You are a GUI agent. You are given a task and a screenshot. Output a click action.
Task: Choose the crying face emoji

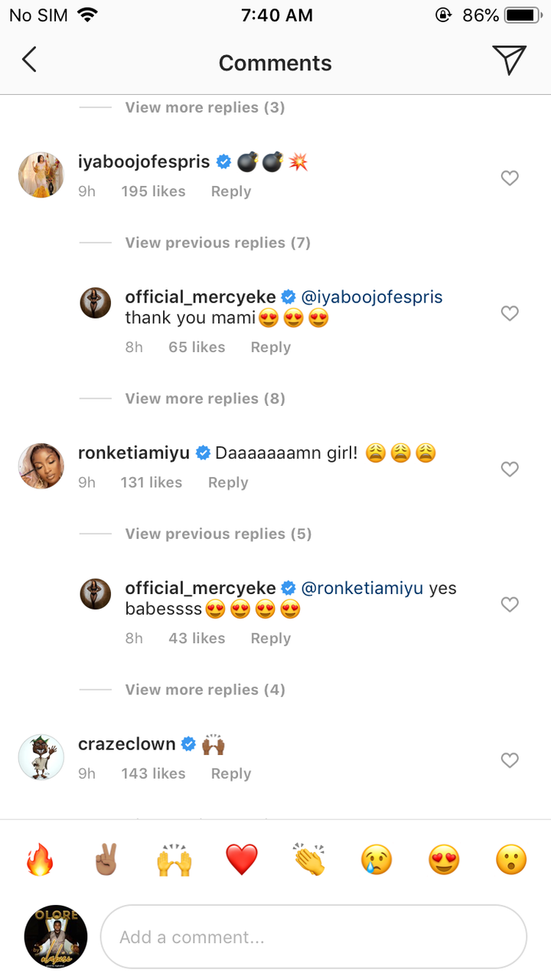click(376, 860)
